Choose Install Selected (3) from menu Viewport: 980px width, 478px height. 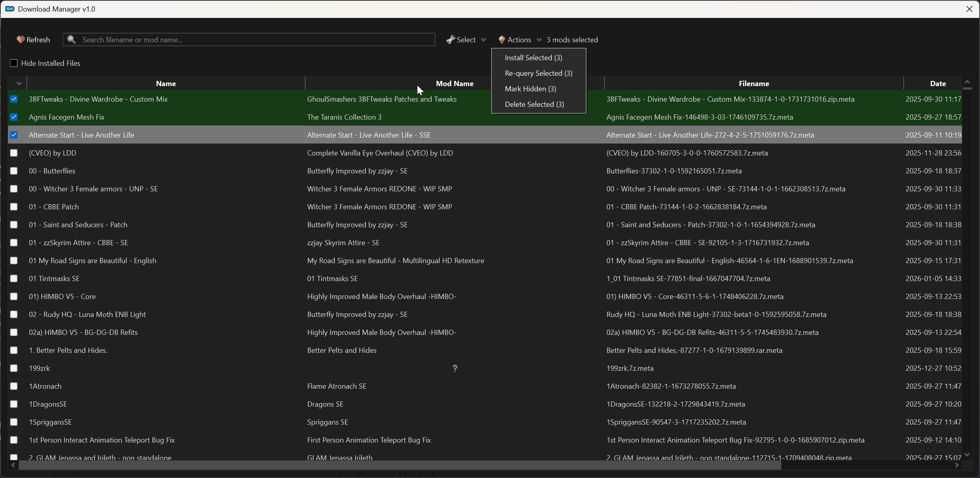533,58
